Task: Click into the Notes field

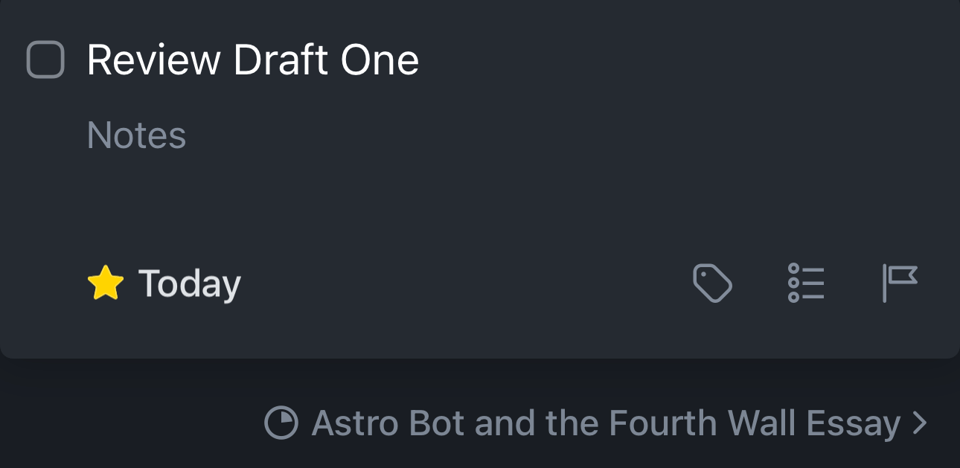Action: 136,135
